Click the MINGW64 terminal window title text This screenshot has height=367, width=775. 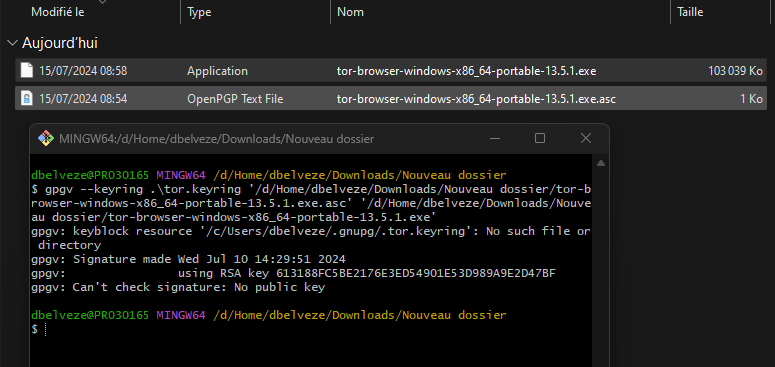tap(216, 139)
